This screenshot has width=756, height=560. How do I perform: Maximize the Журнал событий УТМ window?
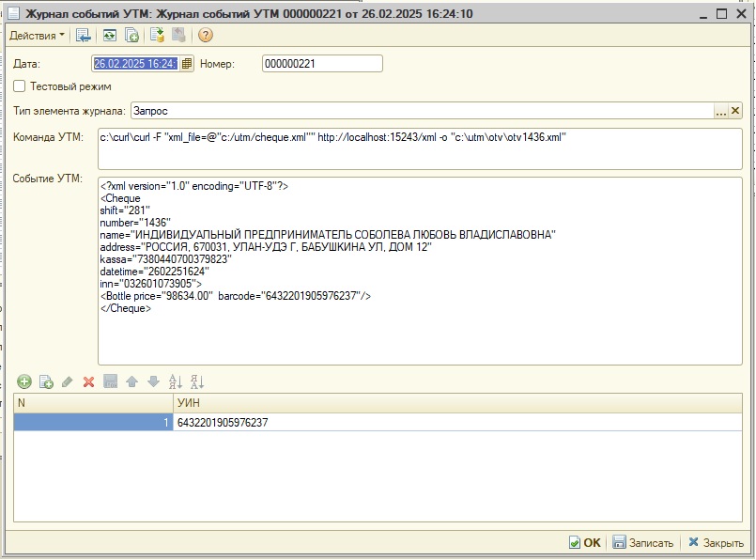click(722, 14)
